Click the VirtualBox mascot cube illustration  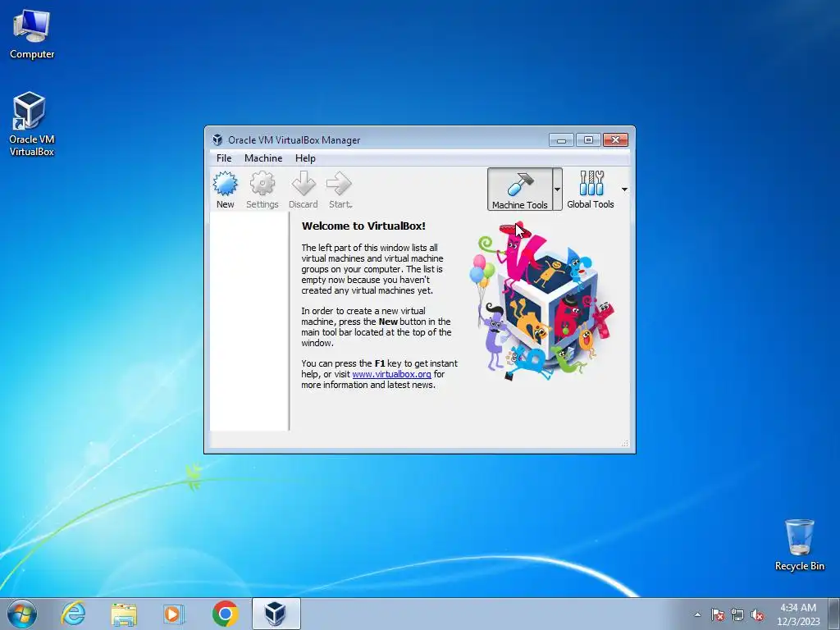click(542, 302)
